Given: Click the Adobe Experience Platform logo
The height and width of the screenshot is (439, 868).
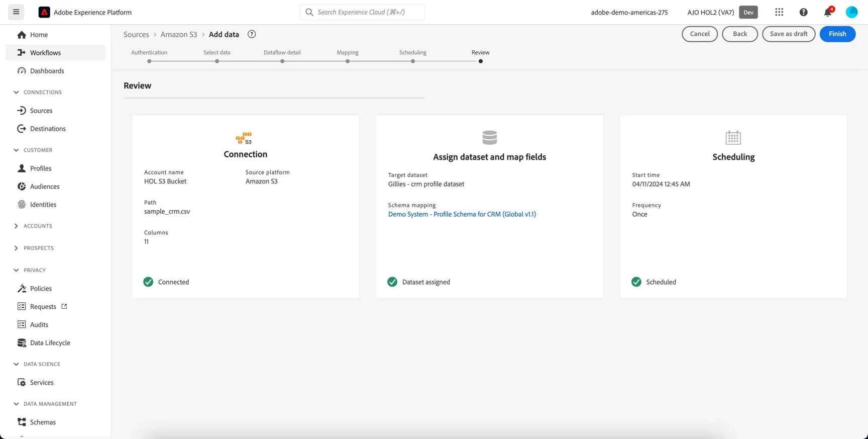Looking at the screenshot, I should tap(44, 12).
